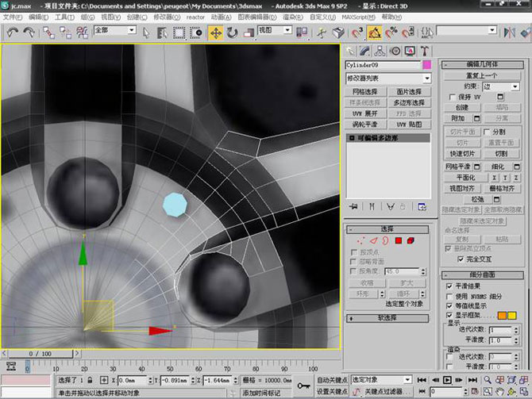Viewport: 532px width, 399px height.
Task: Open the Display command panel tab
Action: pyautogui.click(x=409, y=52)
